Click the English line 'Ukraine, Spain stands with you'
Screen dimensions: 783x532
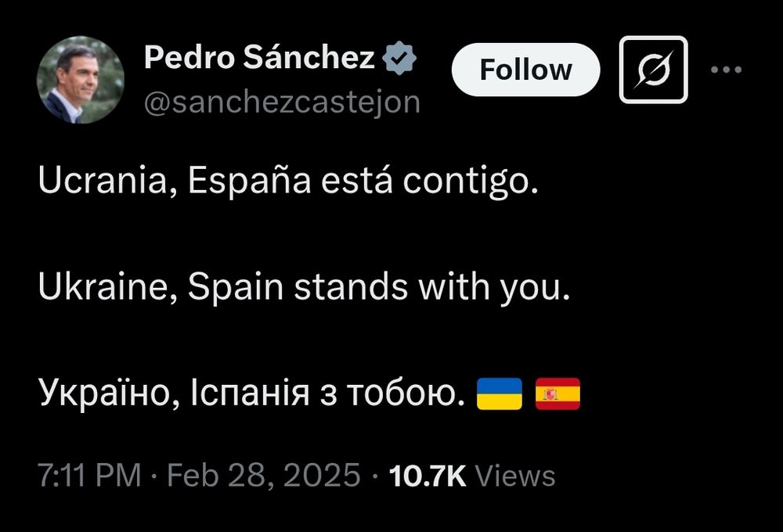(x=304, y=287)
